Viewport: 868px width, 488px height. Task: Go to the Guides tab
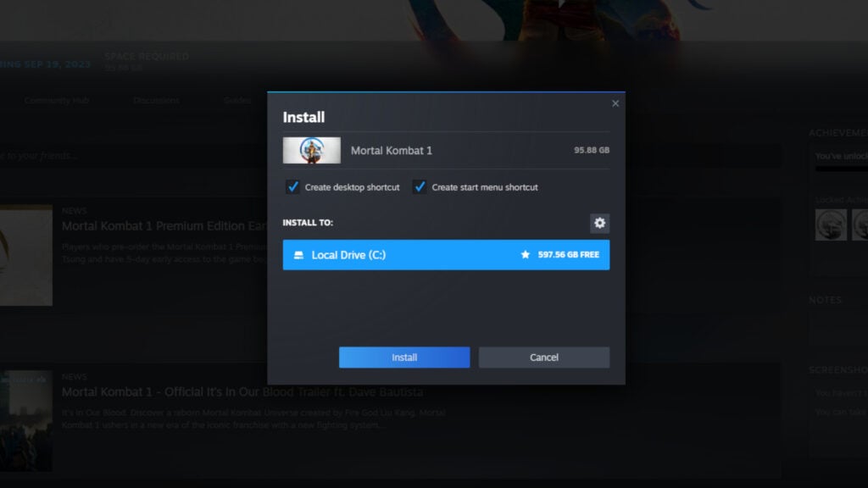coord(236,100)
